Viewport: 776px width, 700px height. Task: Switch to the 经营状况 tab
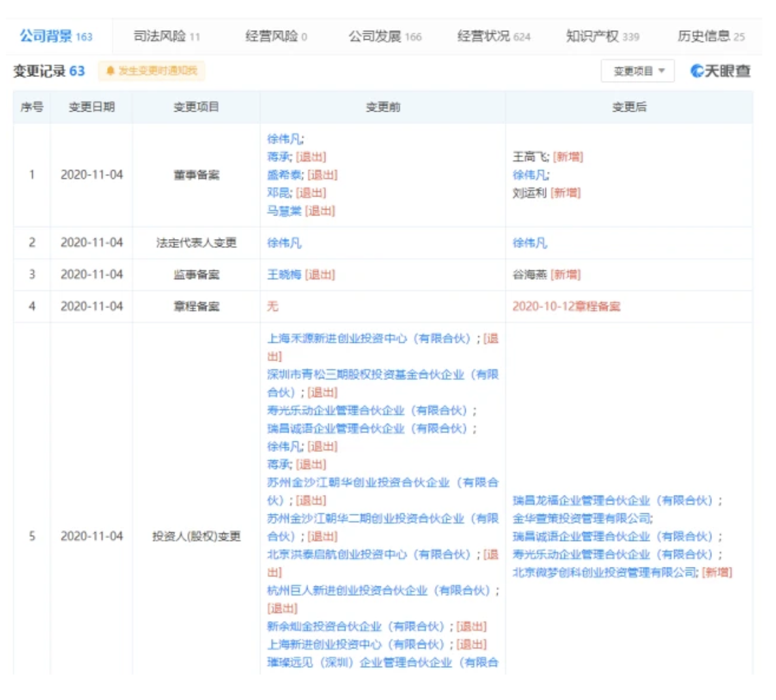tap(493, 37)
